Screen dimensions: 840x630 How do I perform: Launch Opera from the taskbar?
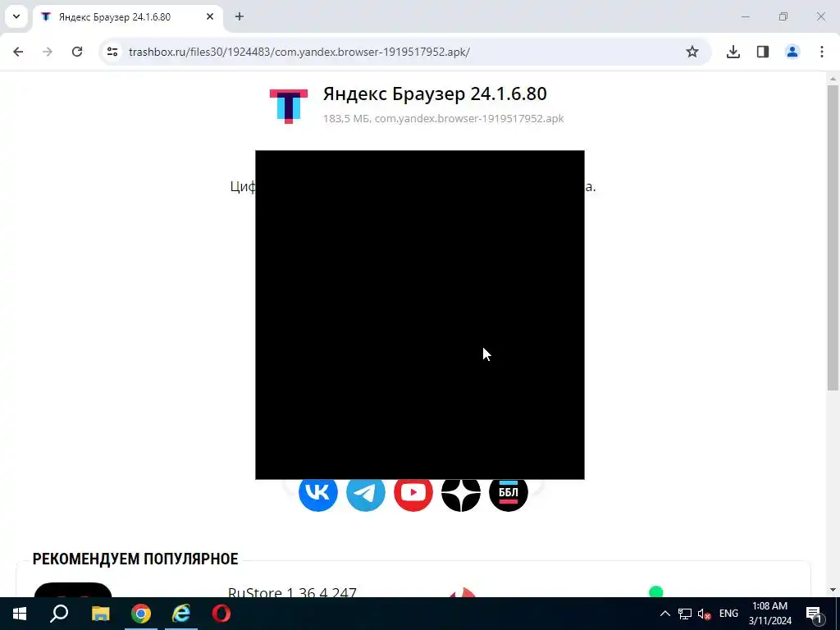(x=221, y=614)
